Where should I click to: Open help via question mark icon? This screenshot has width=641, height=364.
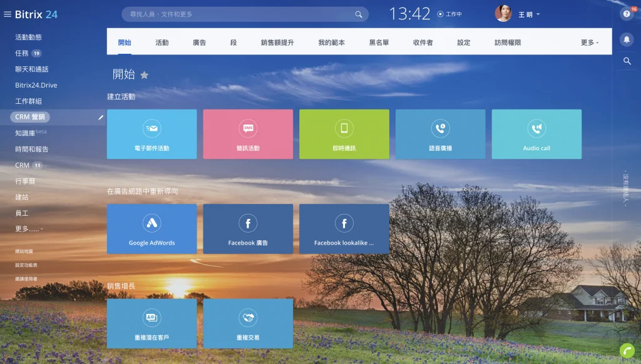pos(627,14)
